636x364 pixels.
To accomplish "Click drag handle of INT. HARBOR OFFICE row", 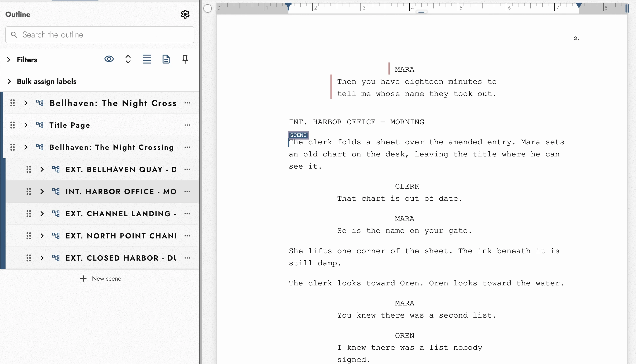I will coord(29,191).
